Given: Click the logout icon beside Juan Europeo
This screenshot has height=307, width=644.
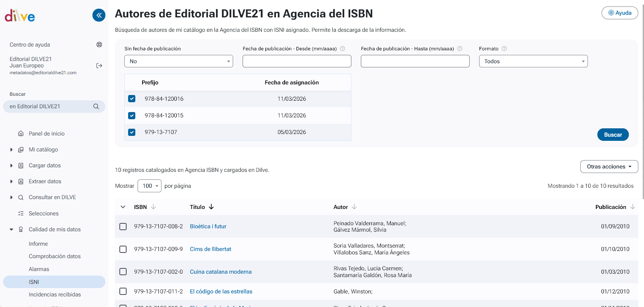Looking at the screenshot, I should point(99,65).
